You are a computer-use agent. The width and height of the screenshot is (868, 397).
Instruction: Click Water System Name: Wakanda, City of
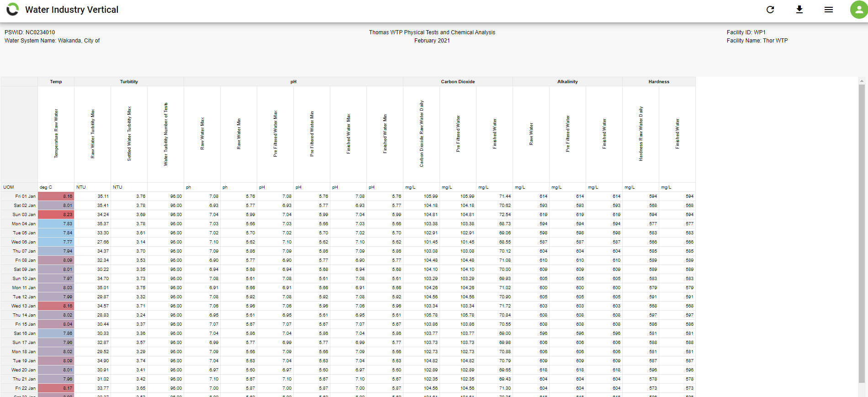[x=52, y=41]
